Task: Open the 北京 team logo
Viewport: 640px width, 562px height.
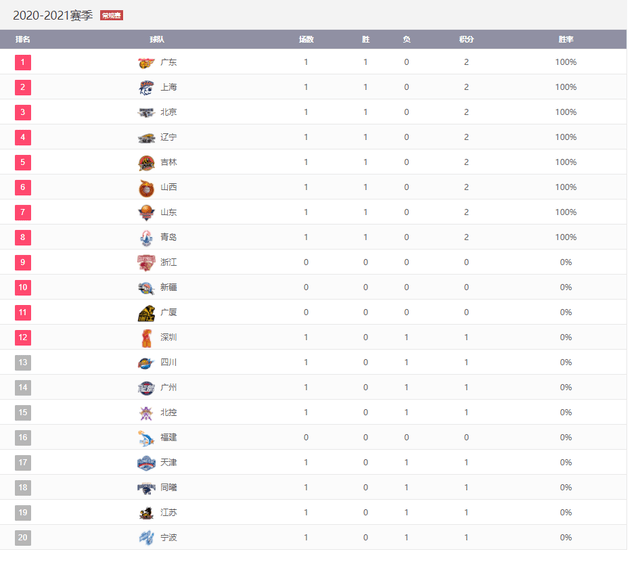Action: (x=146, y=112)
